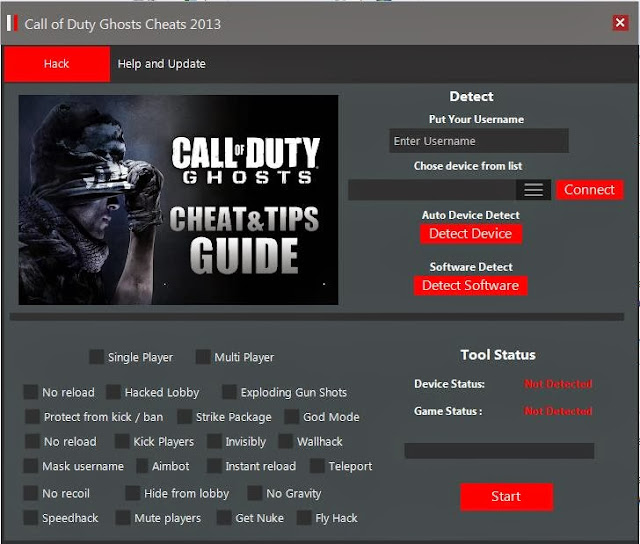640x544 pixels.
Task: Tick the No recoil checkbox
Action: 31,493
